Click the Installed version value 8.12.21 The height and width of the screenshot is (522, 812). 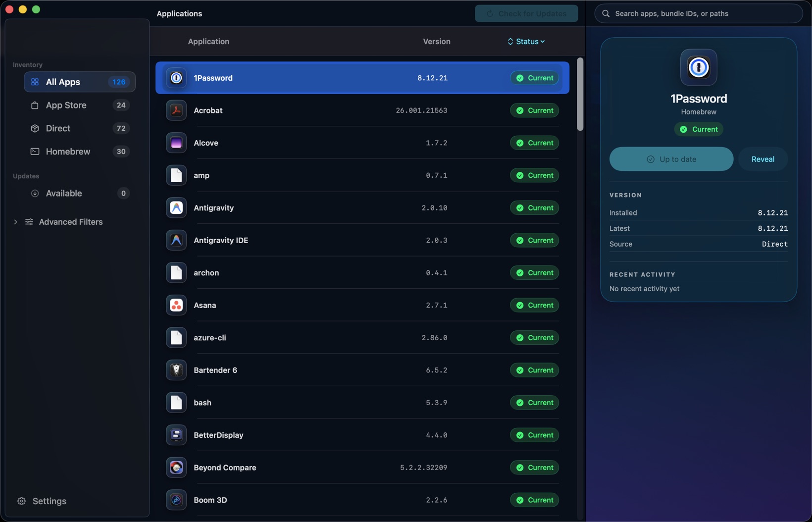[772, 212]
